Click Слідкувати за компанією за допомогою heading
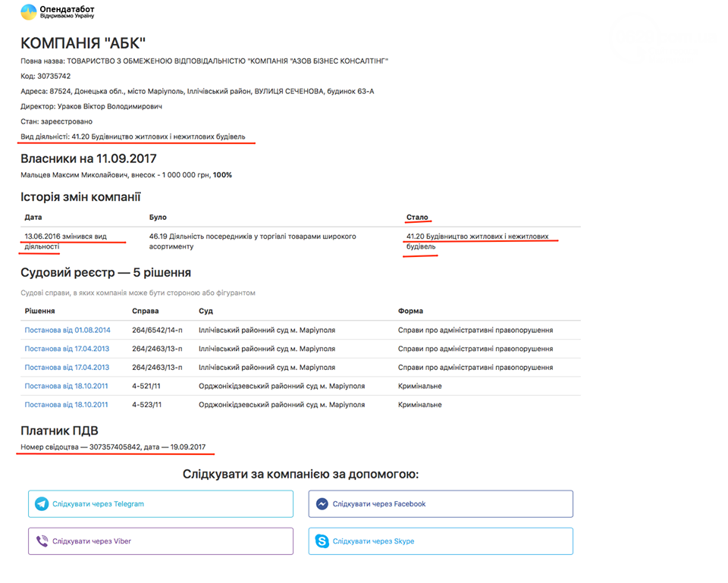 tap(300, 474)
